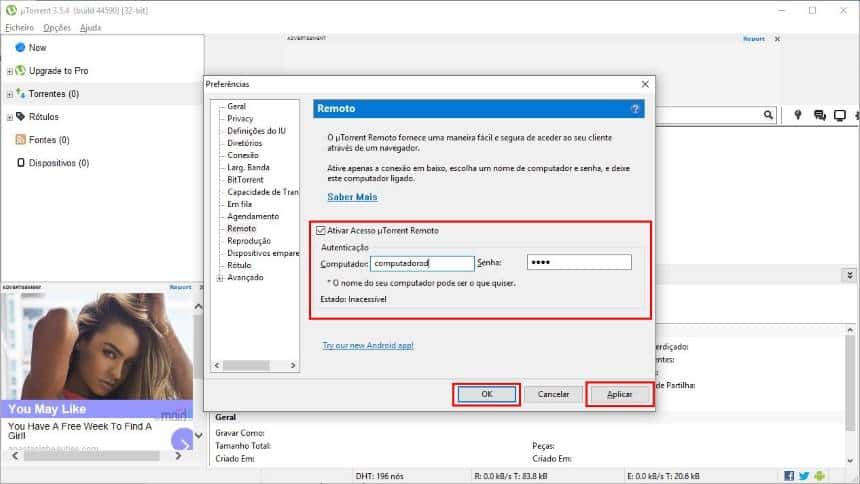
Task: Click the Fontes RSS feed icon
Action: (x=20, y=139)
